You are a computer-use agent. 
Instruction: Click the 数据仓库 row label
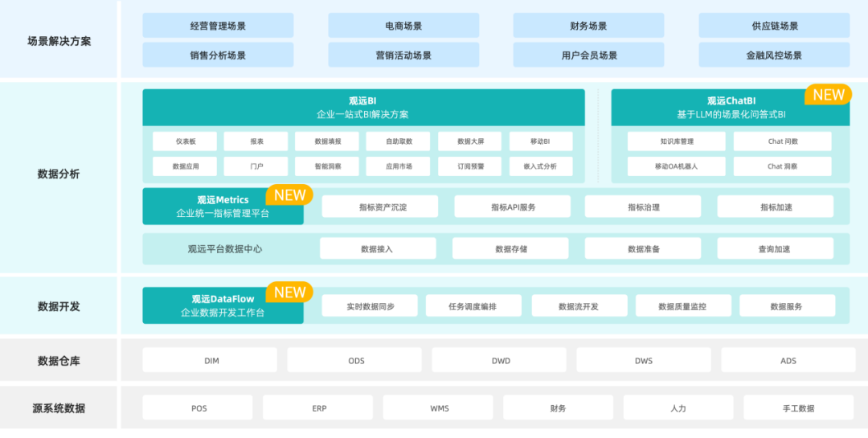(x=59, y=361)
